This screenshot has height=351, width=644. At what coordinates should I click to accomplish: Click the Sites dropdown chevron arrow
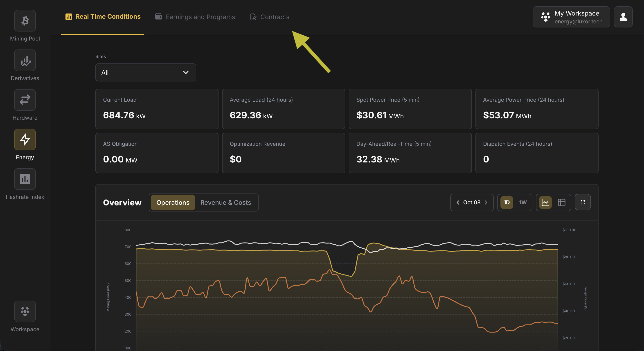tap(185, 72)
